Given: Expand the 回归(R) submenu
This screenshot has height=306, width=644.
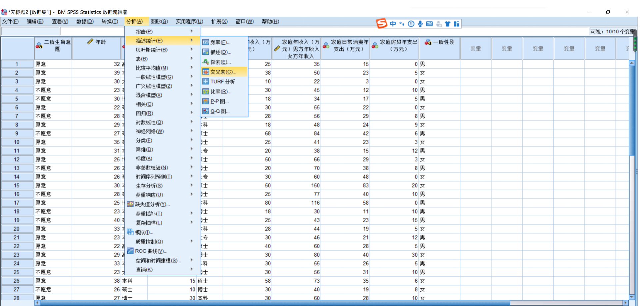Looking at the screenshot, I should pos(163,113).
